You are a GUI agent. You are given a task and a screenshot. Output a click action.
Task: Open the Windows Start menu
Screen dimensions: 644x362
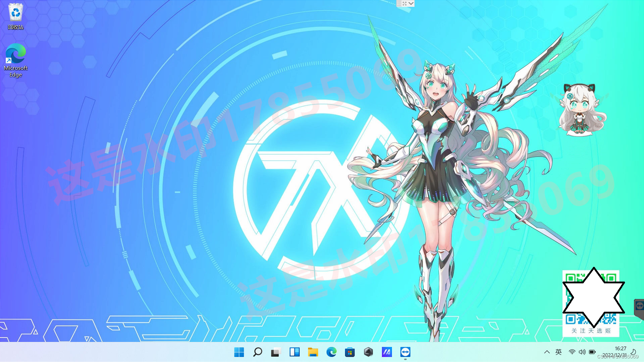(239, 352)
